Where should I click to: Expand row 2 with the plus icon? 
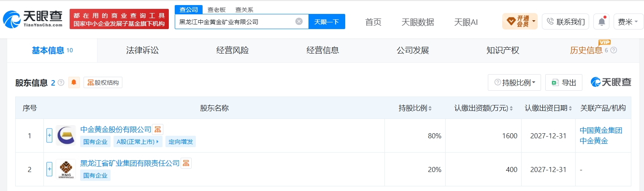[49, 169]
